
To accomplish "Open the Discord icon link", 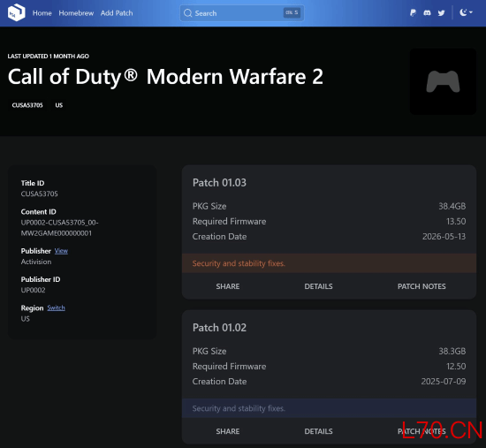I will tap(427, 12).
